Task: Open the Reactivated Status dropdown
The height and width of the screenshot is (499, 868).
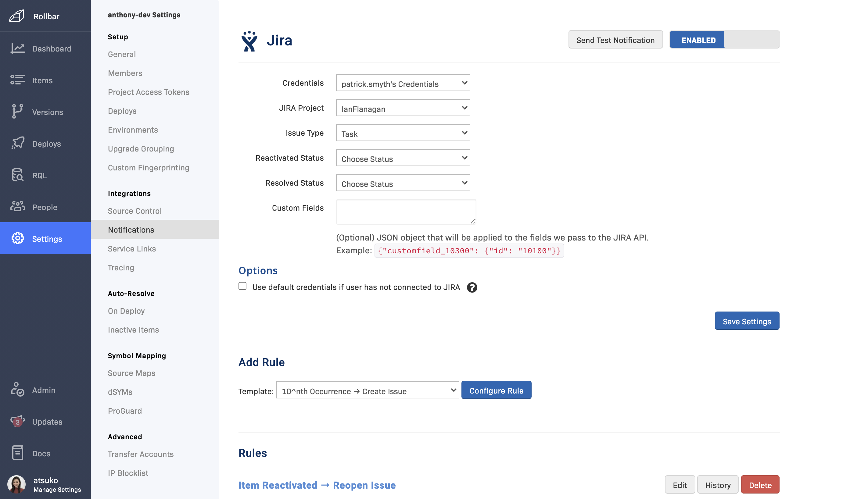Action: (x=403, y=158)
